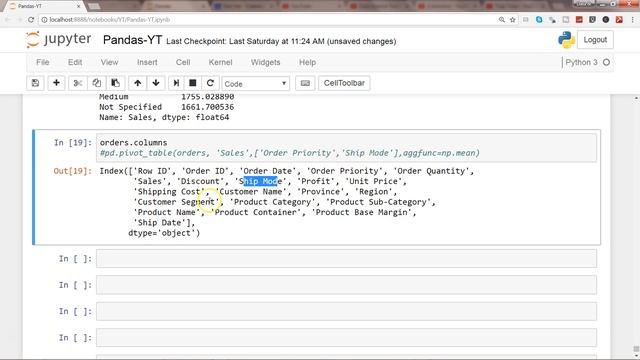
Task: Rename notebook title Pandas-YT
Action: click(132, 40)
